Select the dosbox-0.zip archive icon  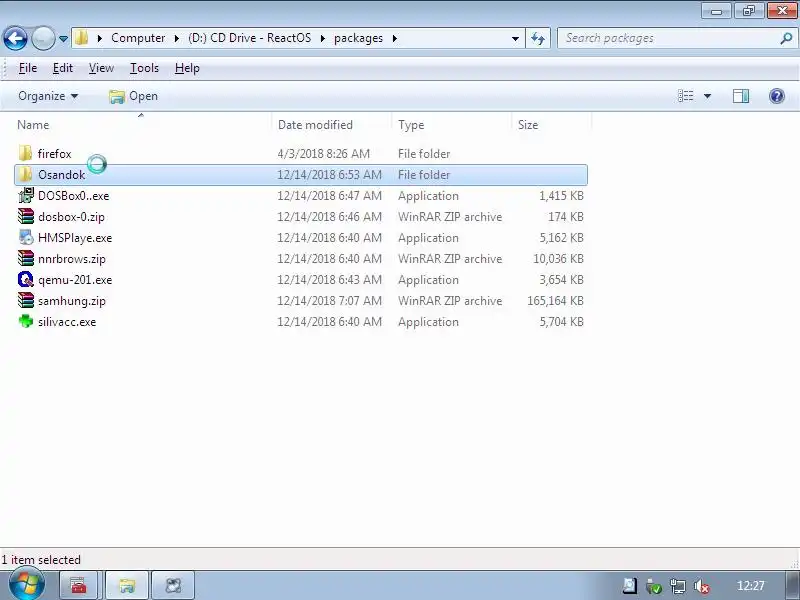pos(26,216)
